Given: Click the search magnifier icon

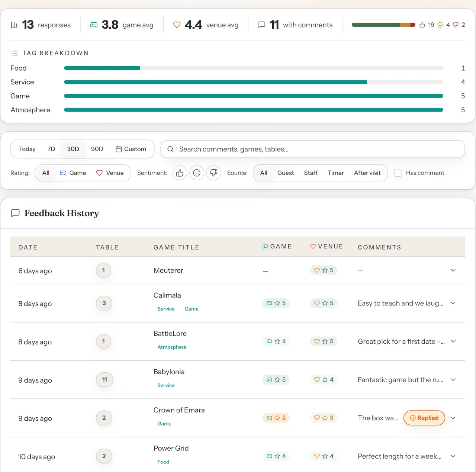Looking at the screenshot, I should (x=171, y=149).
